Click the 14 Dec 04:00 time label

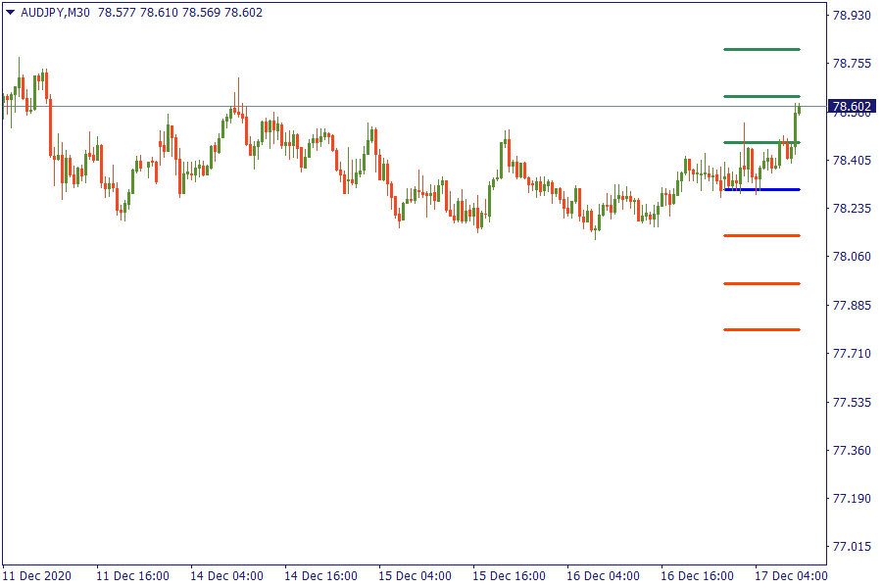pos(226,575)
